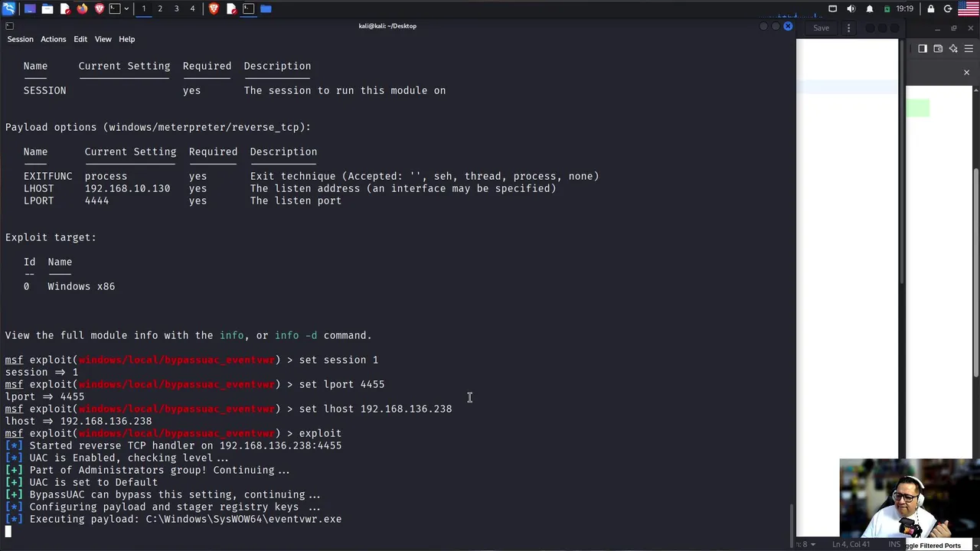Open Brave hamburger main menu
Screen dimensions: 980x551
point(969,48)
